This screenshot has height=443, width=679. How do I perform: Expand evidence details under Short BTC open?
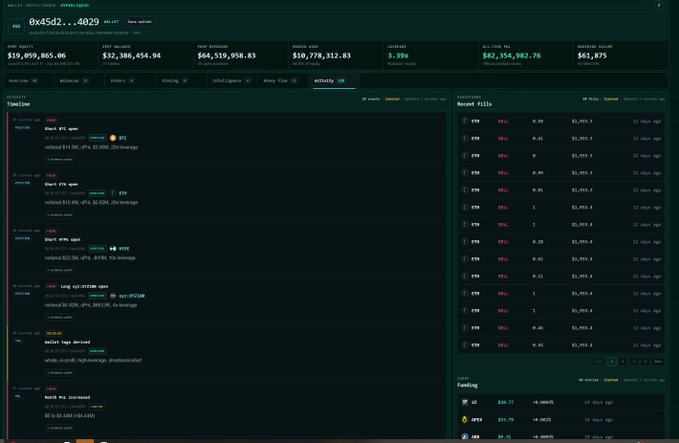(x=60, y=159)
